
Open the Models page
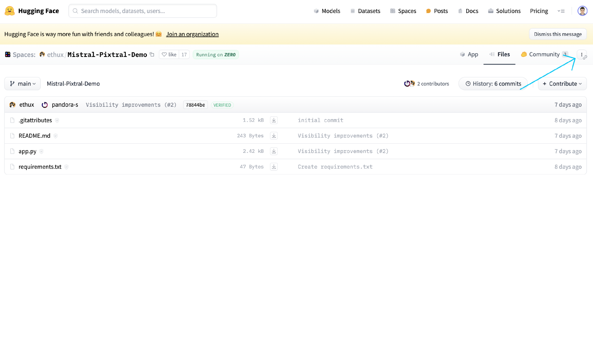327,11
